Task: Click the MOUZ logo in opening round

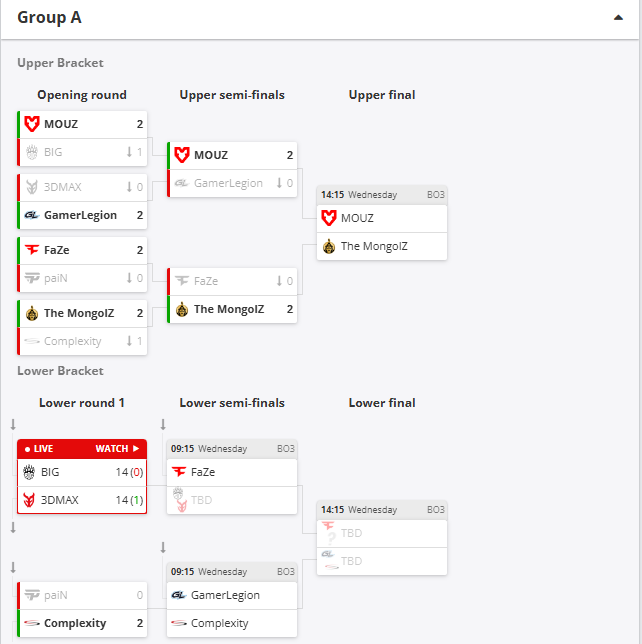Action: point(32,124)
